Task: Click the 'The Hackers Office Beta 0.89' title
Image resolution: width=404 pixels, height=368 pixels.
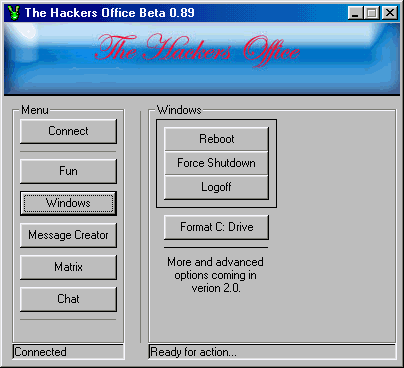Action: click(x=110, y=13)
